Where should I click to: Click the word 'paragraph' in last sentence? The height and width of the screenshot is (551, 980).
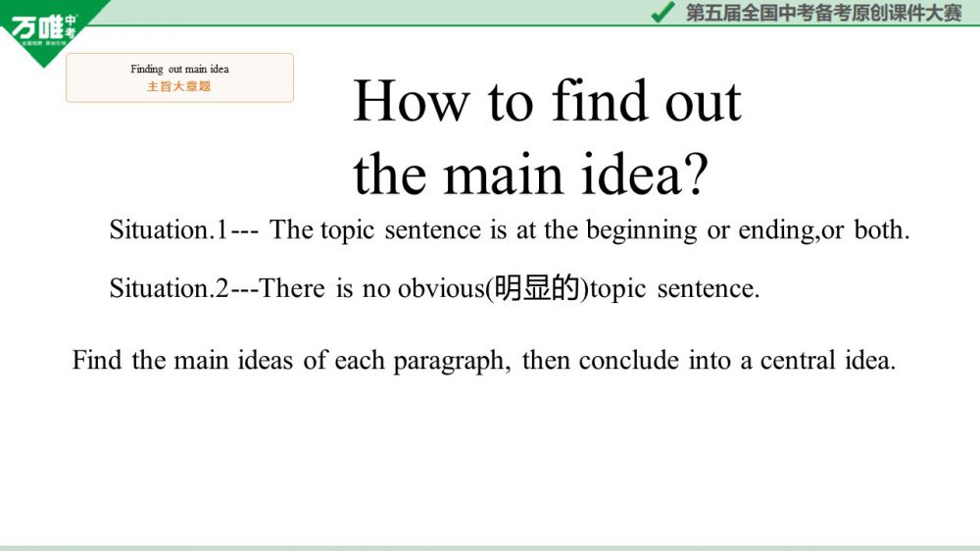click(x=450, y=361)
